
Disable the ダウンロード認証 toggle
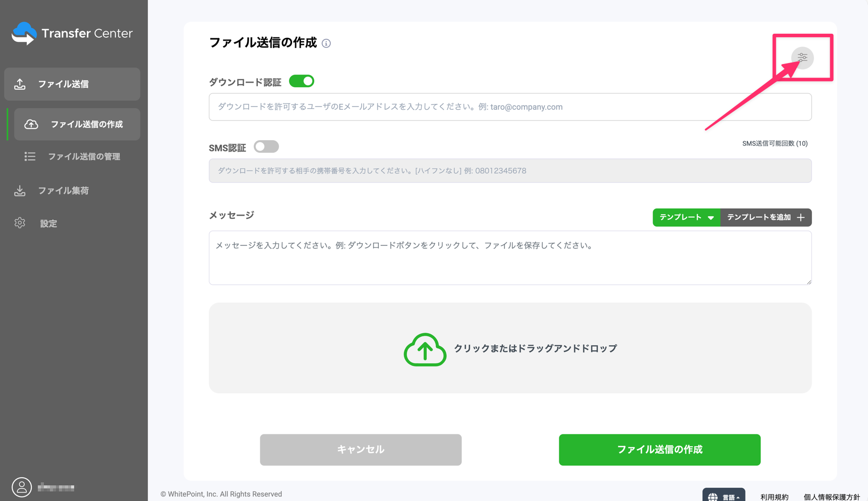click(301, 81)
